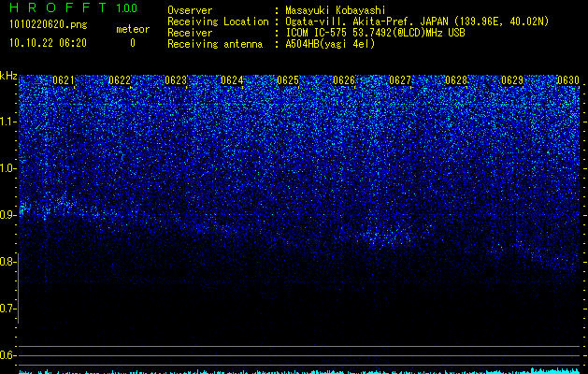Select antenna text A504HB(yagi 4el)
This screenshot has width=588, height=374.
pos(330,44)
